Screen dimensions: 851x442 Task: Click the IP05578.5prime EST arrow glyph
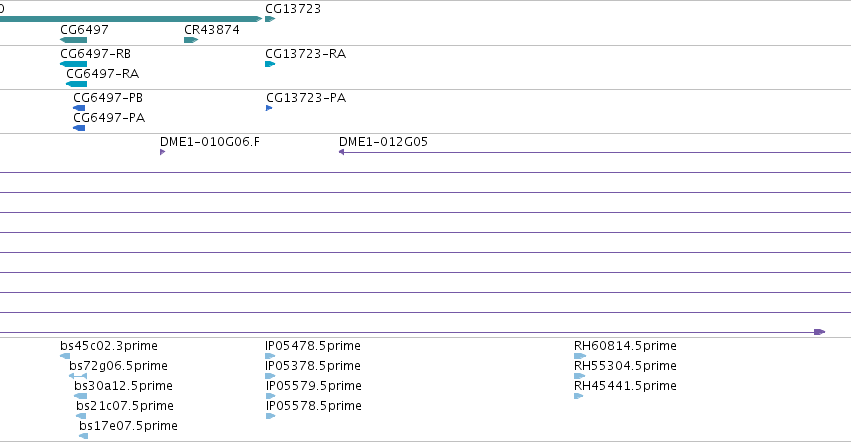pyautogui.click(x=271, y=416)
